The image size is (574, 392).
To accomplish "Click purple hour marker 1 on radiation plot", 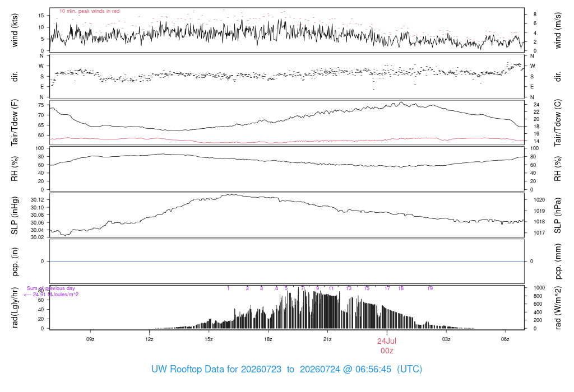I will click(x=228, y=288).
